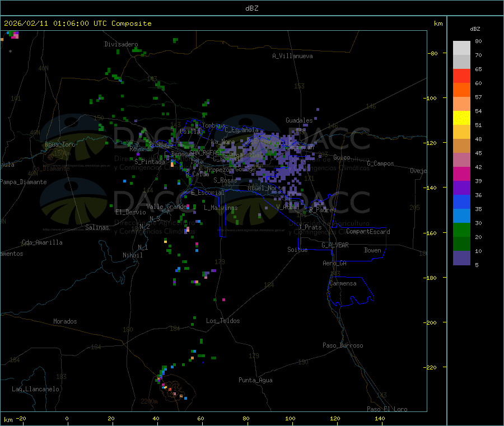The height and width of the screenshot is (426, 504).
Task: Select the 'CompartEscard' label
Action: [x=368, y=232]
